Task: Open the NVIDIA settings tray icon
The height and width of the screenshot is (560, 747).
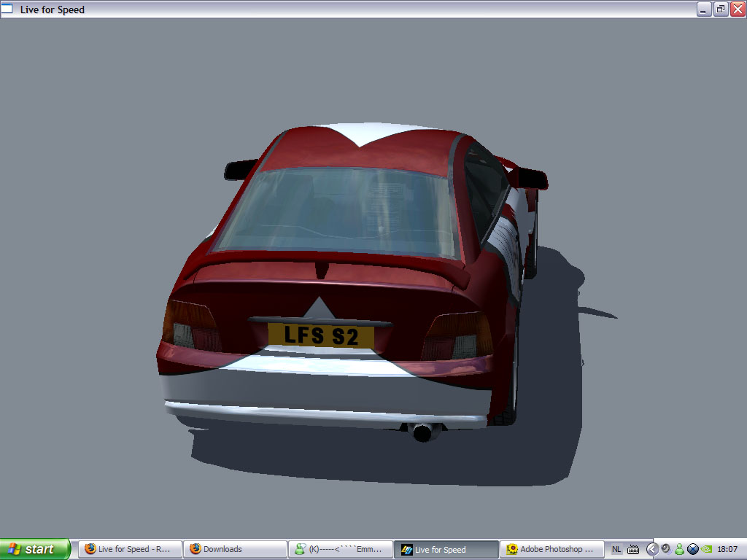Action: tap(706, 549)
